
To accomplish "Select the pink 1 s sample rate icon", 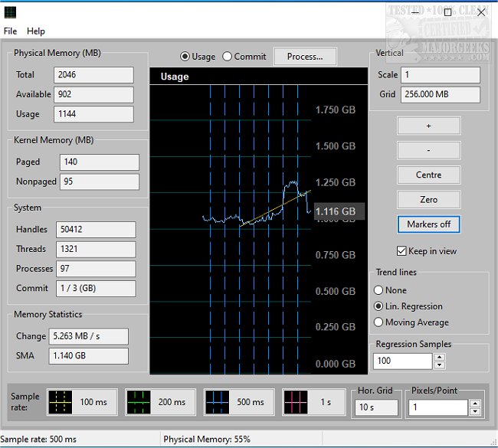I will tap(296, 402).
